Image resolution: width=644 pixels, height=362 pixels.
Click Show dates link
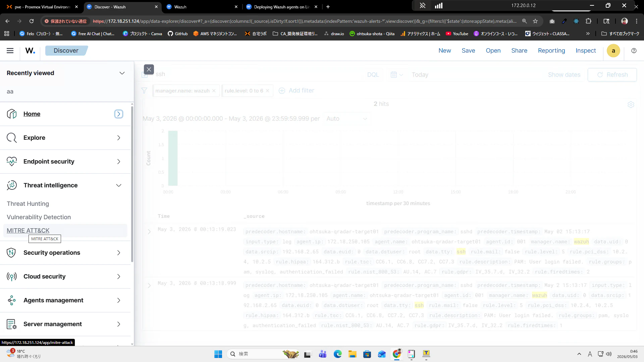(564, 75)
